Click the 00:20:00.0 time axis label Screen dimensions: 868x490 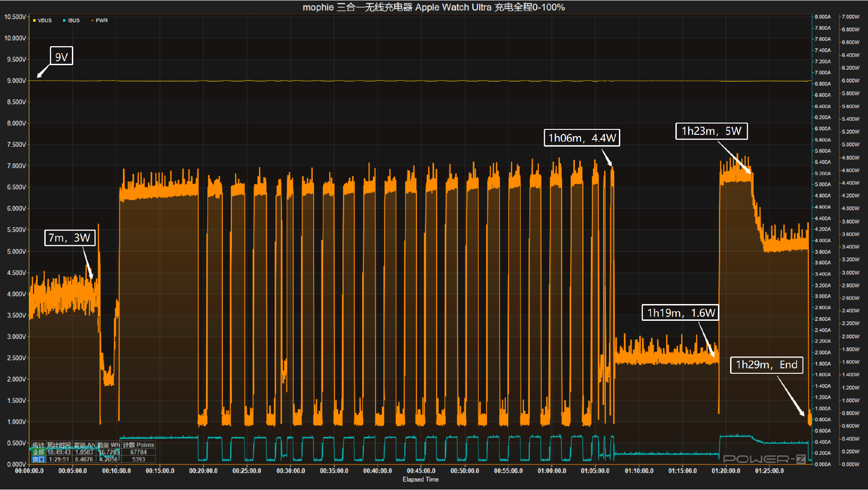point(203,471)
